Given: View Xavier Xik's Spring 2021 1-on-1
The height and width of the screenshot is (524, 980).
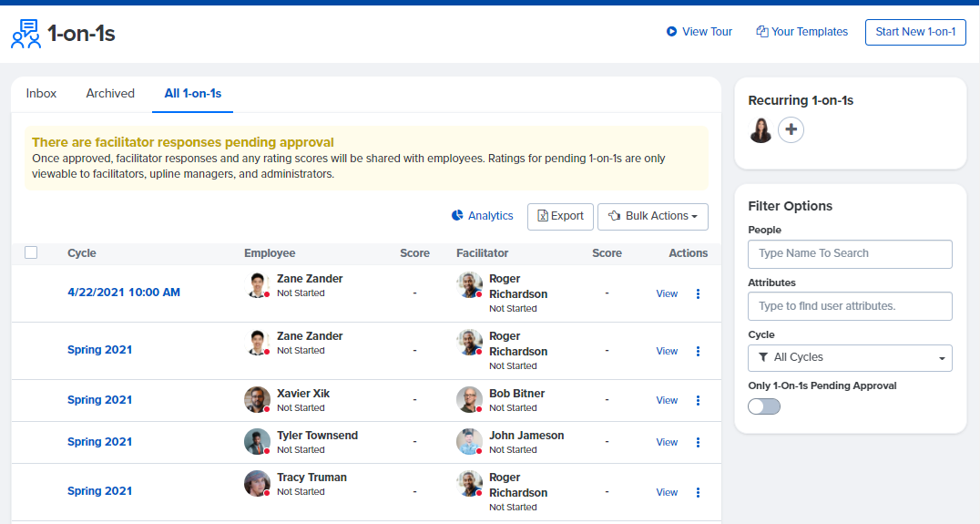Looking at the screenshot, I should coord(667,400).
